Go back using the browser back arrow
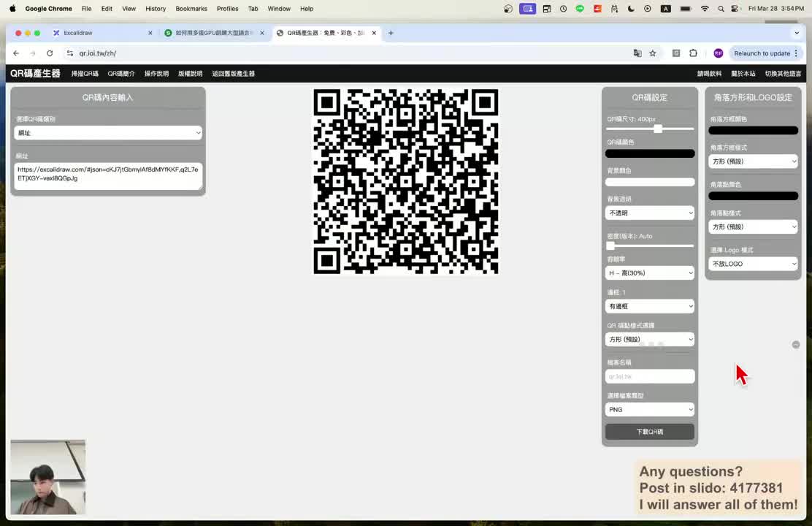 point(16,53)
